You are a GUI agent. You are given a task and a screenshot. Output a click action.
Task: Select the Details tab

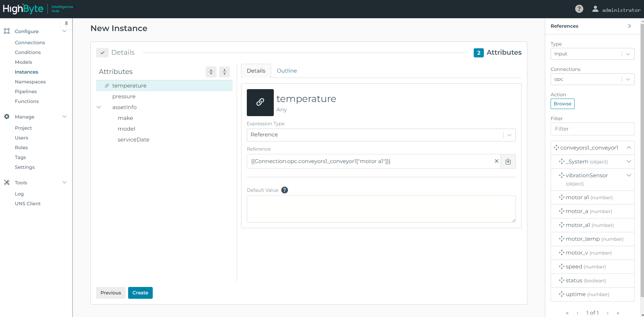click(x=256, y=71)
